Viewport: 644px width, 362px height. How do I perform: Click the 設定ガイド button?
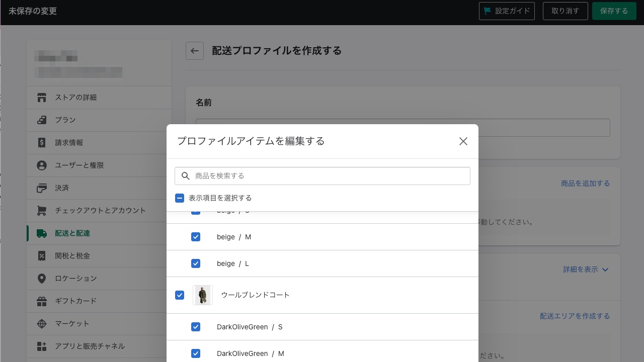click(x=507, y=11)
